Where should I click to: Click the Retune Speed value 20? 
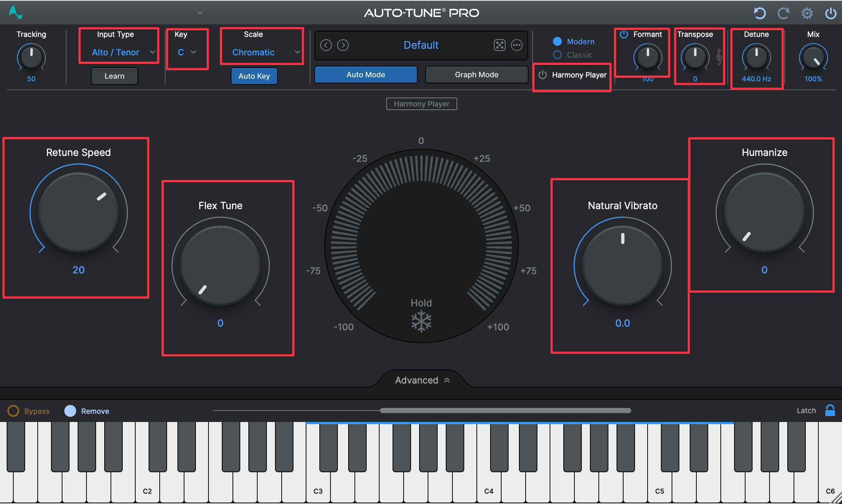78,270
